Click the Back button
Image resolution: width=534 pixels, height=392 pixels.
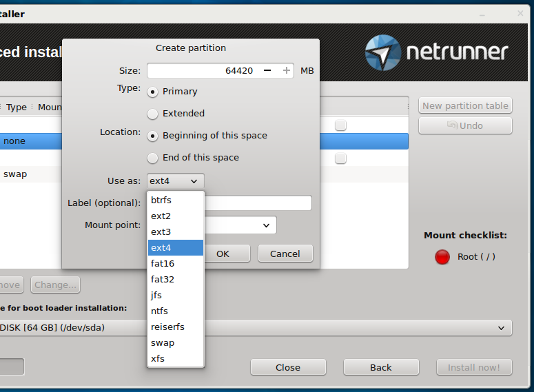380,367
